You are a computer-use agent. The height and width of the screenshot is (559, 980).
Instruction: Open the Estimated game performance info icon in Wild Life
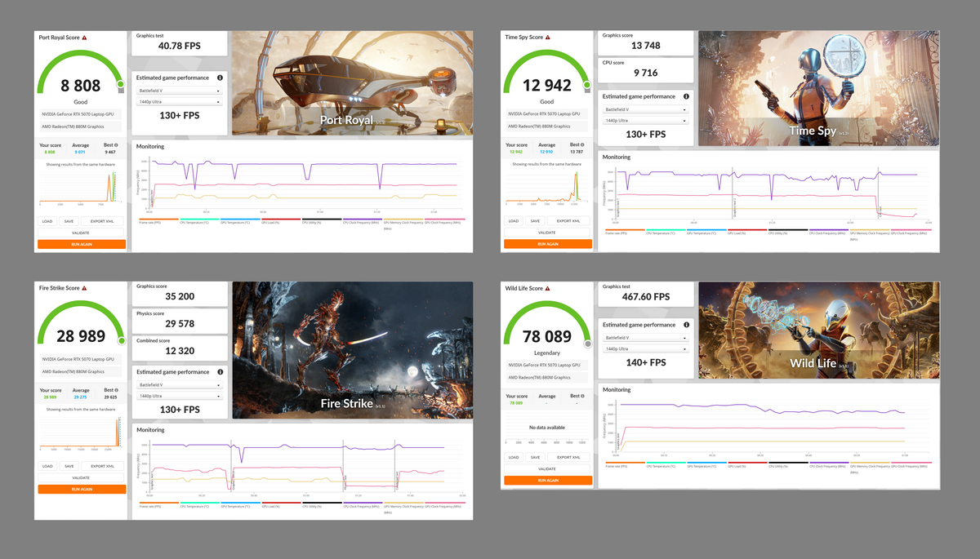tap(686, 325)
